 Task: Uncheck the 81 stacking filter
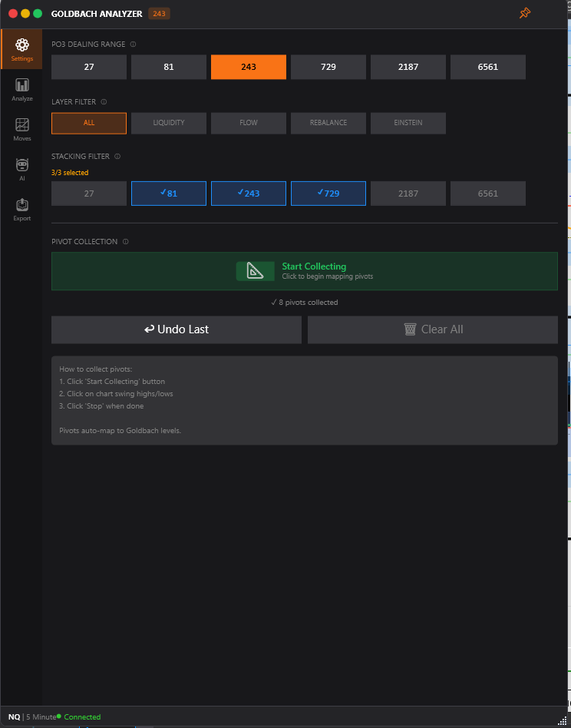coord(169,194)
